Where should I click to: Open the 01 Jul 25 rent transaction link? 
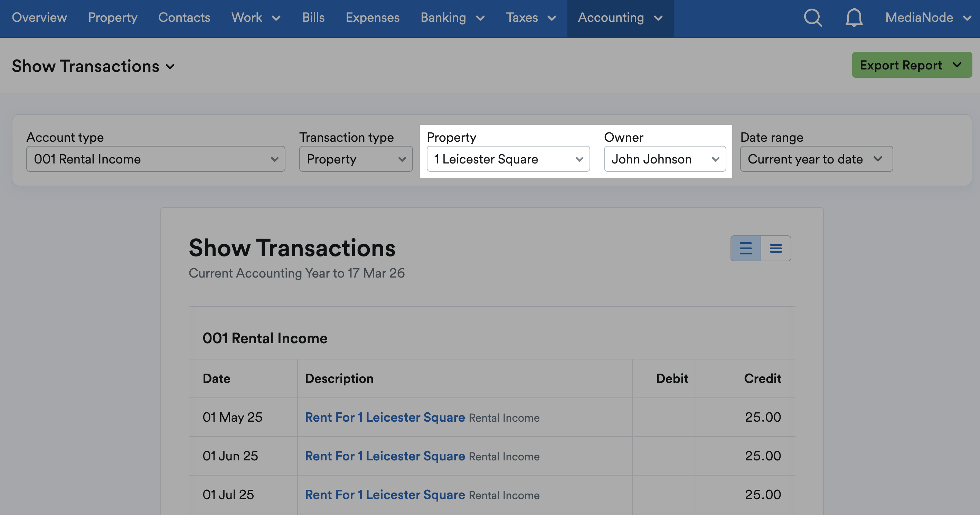[385, 495]
